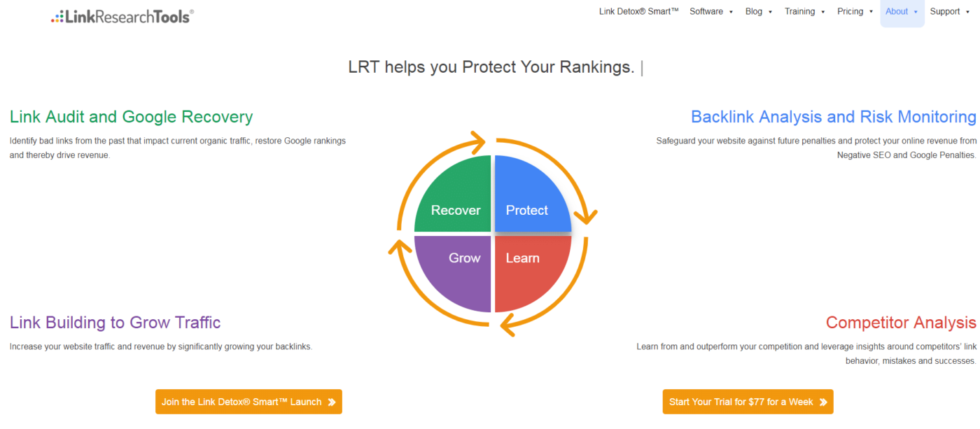Viewport: 980px width, 429px height.
Task: Select the purple Grow quadrant
Action: point(453,274)
